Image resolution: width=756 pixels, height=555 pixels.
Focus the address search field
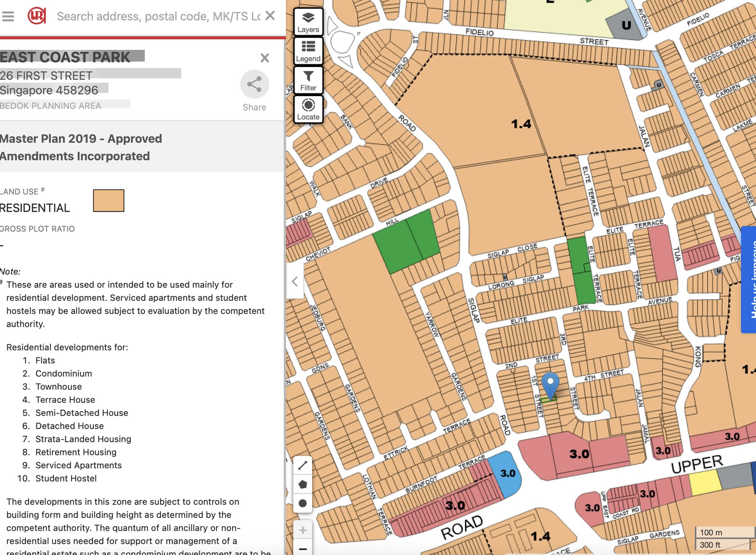pos(158,16)
